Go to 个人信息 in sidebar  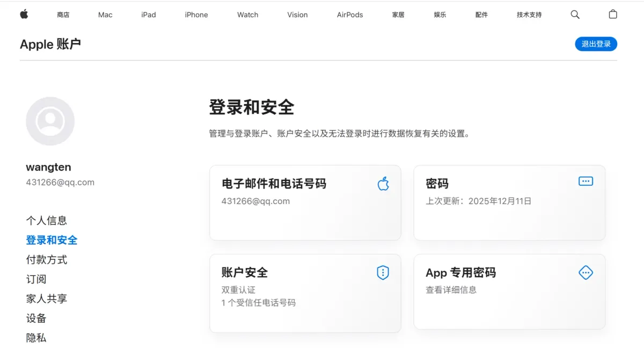(x=47, y=221)
